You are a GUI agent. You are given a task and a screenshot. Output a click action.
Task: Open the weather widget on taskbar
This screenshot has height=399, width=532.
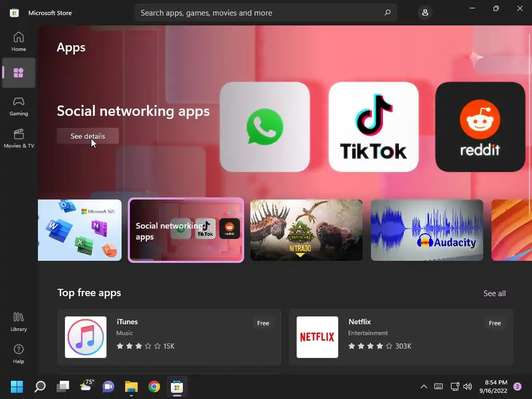(x=86, y=386)
